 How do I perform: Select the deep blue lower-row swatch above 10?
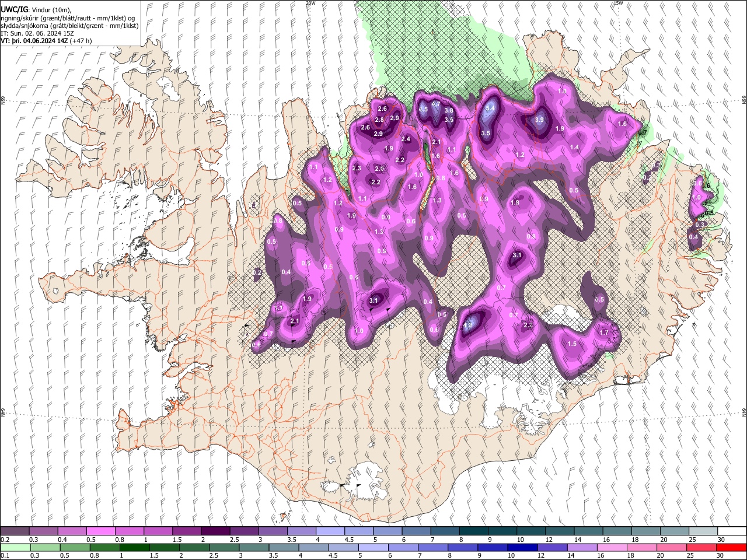click(522, 547)
